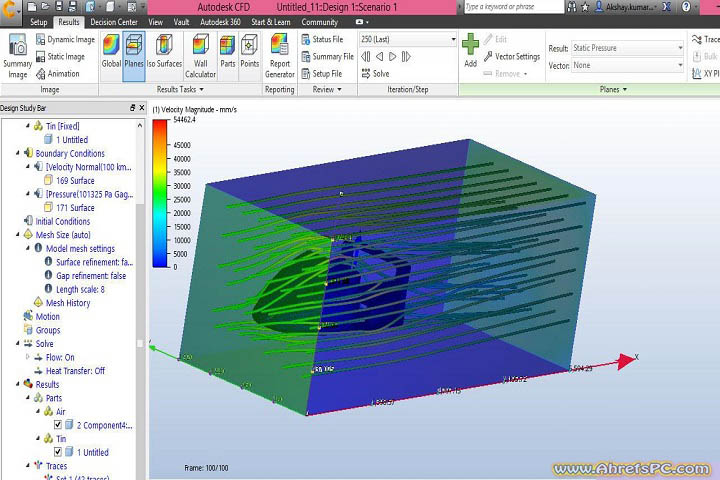Open the Wall Calculator
This screenshot has height=480, width=720.
coord(200,56)
